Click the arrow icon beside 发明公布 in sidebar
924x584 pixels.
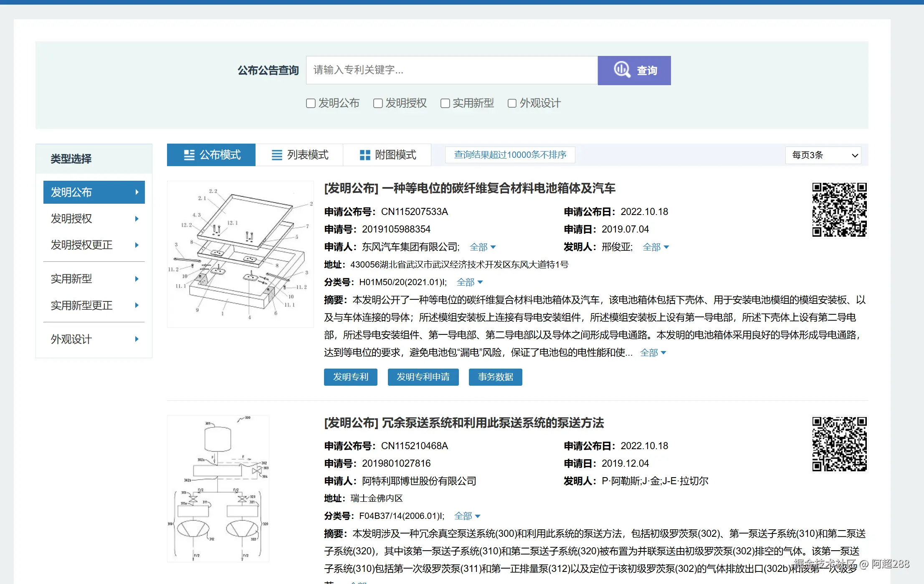click(x=137, y=192)
